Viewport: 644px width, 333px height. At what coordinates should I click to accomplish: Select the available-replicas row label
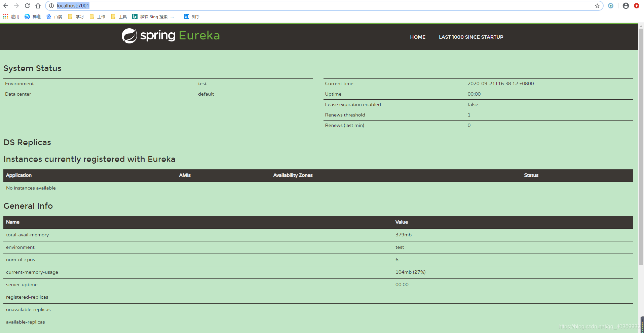coord(26,322)
